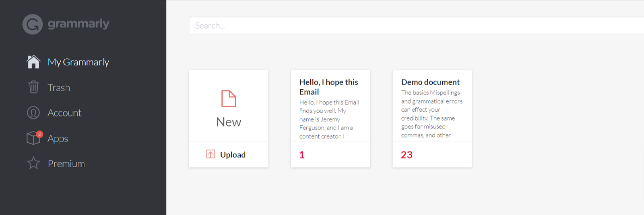644x215 pixels.
Task: Click the Account profile icon
Action: pos(33,113)
